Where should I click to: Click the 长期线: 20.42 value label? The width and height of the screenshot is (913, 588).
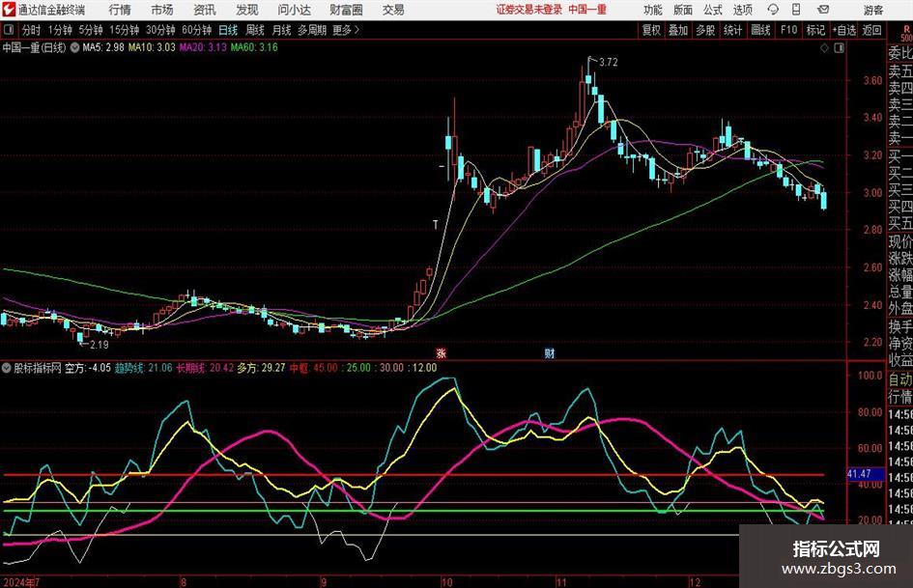pos(205,368)
